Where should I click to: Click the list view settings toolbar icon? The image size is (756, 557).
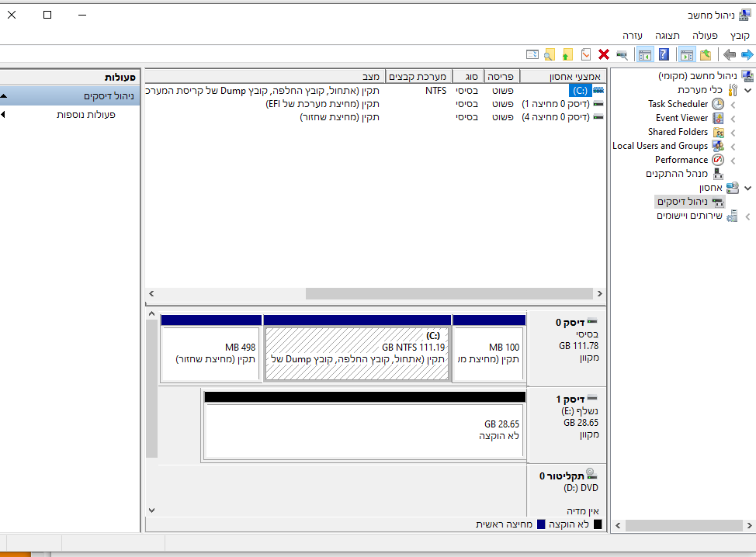click(532, 55)
